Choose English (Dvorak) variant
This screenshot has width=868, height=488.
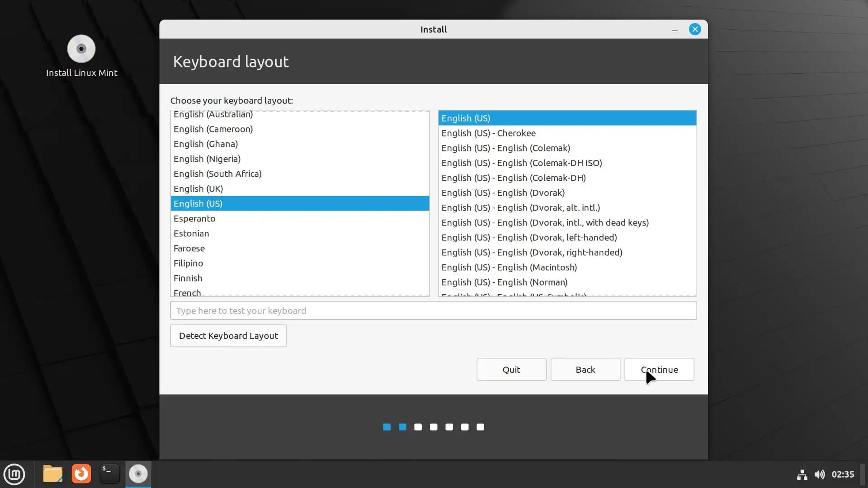point(503,193)
